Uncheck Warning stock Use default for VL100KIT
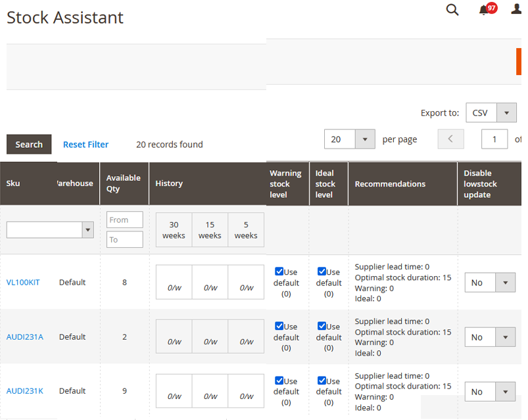Viewport: 528px width, 420px height. [279, 271]
